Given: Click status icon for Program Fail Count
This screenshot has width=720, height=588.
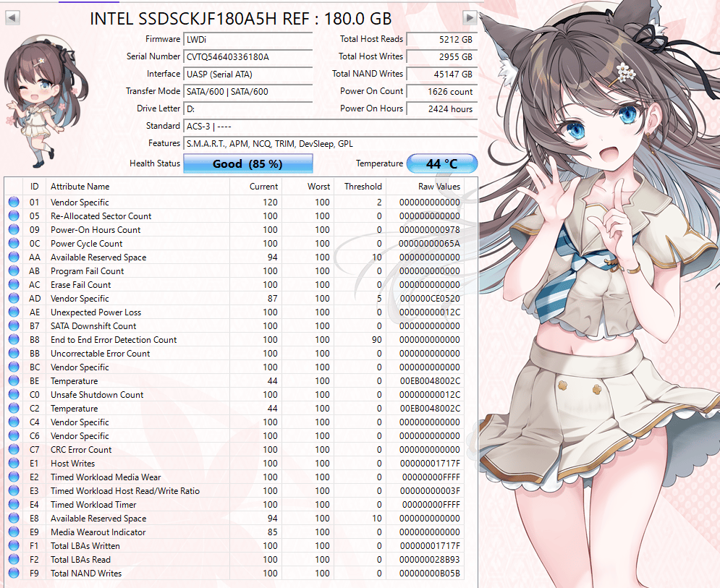Looking at the screenshot, I should tap(14, 270).
